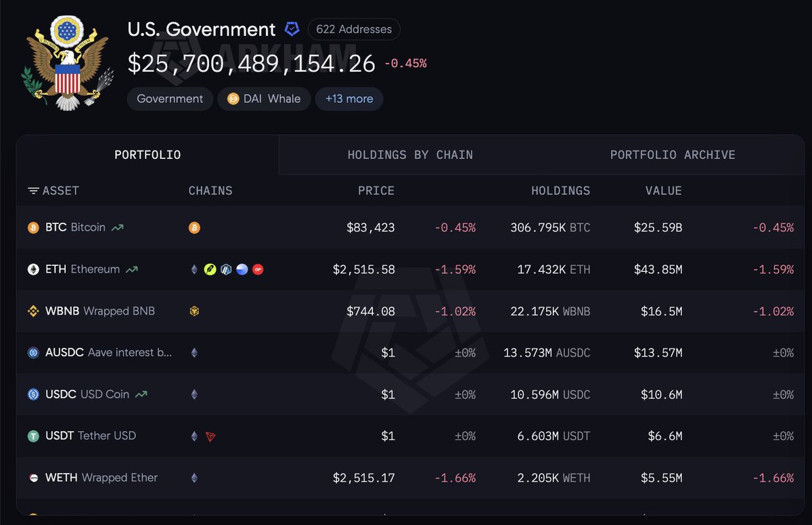This screenshot has width=812, height=525.
Task: Click the red OP chain icon in the ETH row
Action: 258,269
